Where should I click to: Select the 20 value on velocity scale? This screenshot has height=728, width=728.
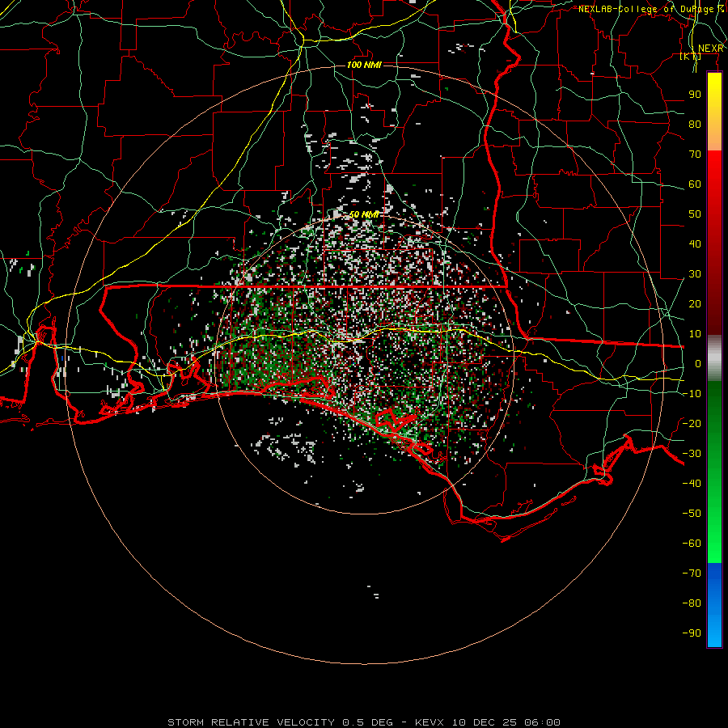(695, 303)
